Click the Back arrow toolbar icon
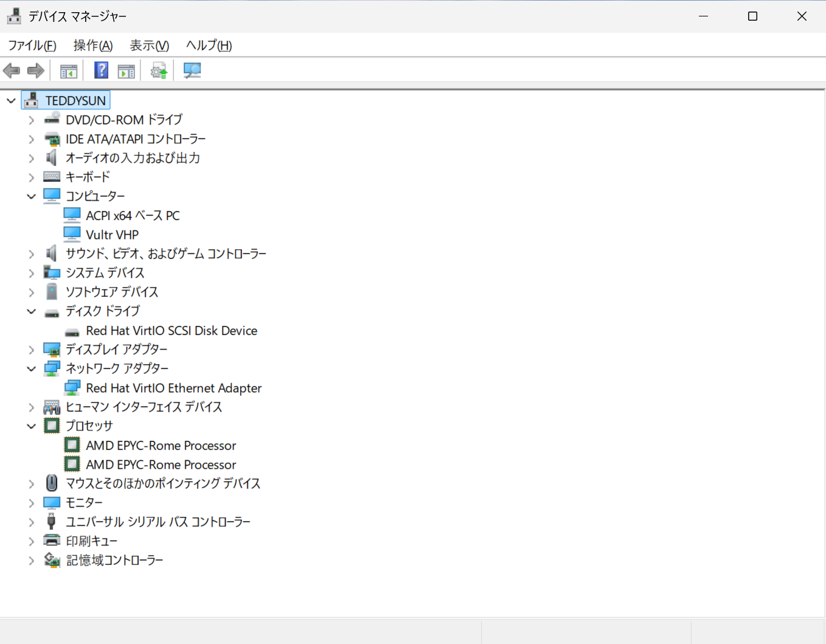The image size is (826, 644). (12, 71)
